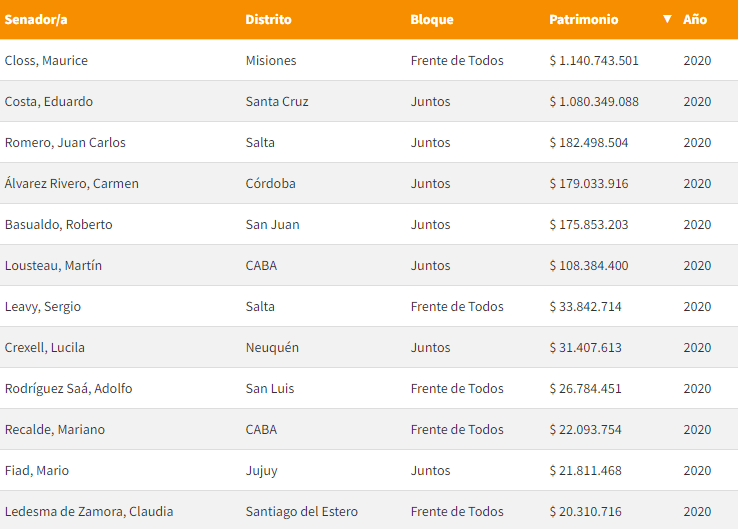This screenshot has width=739, height=529.
Task: Click senator name Costa, Eduardo
Action: point(49,101)
